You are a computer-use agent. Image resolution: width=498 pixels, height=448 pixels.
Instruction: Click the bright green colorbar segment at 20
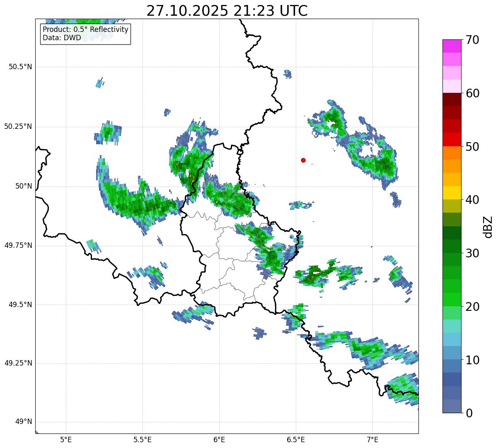(x=452, y=300)
